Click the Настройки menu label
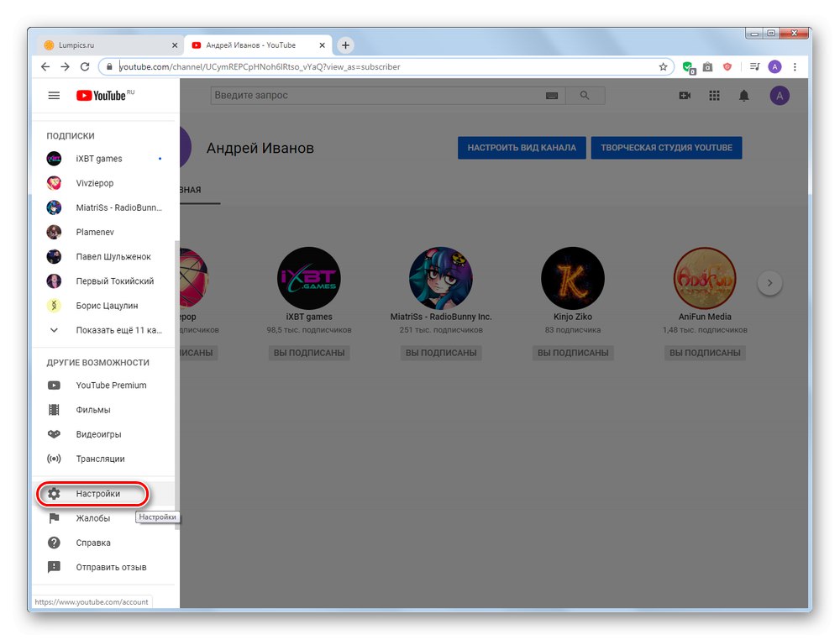Viewport: 840px width, 640px height. click(98, 494)
